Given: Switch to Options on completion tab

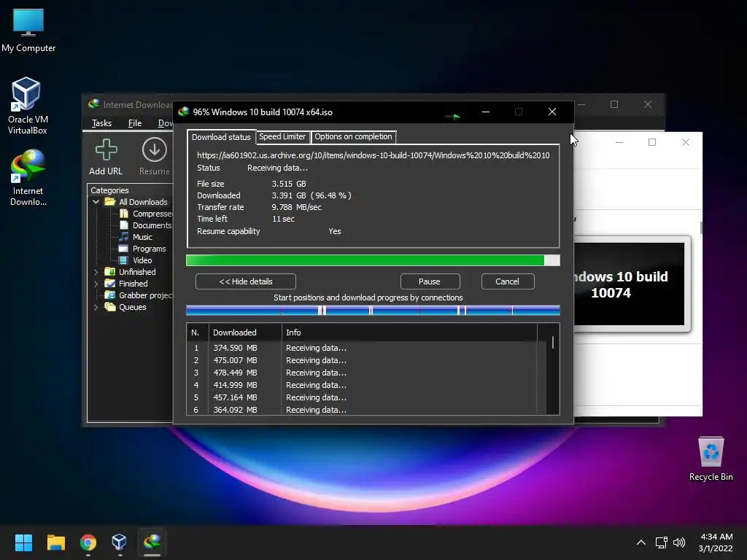Looking at the screenshot, I should pyautogui.click(x=353, y=136).
